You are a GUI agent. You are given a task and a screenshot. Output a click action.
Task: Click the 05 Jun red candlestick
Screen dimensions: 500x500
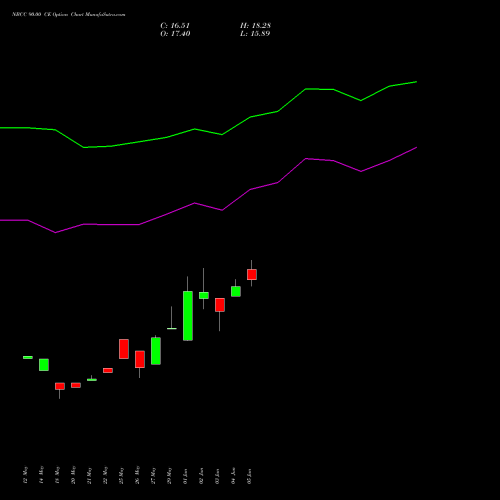252,274
